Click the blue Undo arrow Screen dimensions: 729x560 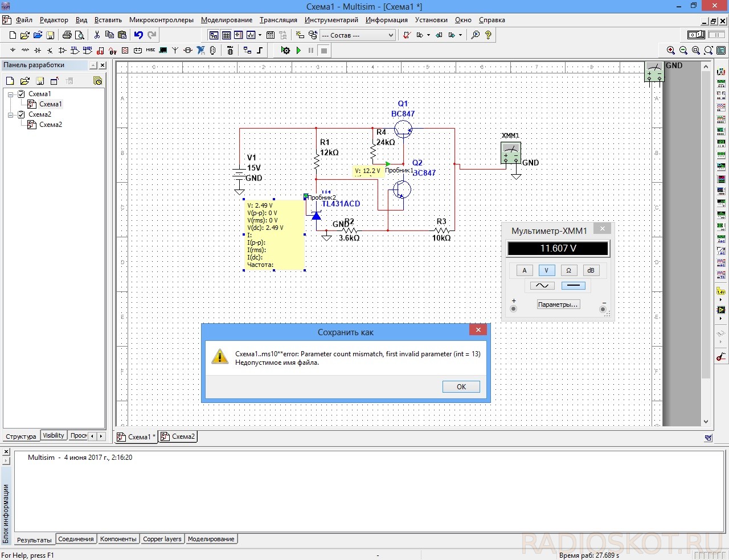(x=138, y=35)
